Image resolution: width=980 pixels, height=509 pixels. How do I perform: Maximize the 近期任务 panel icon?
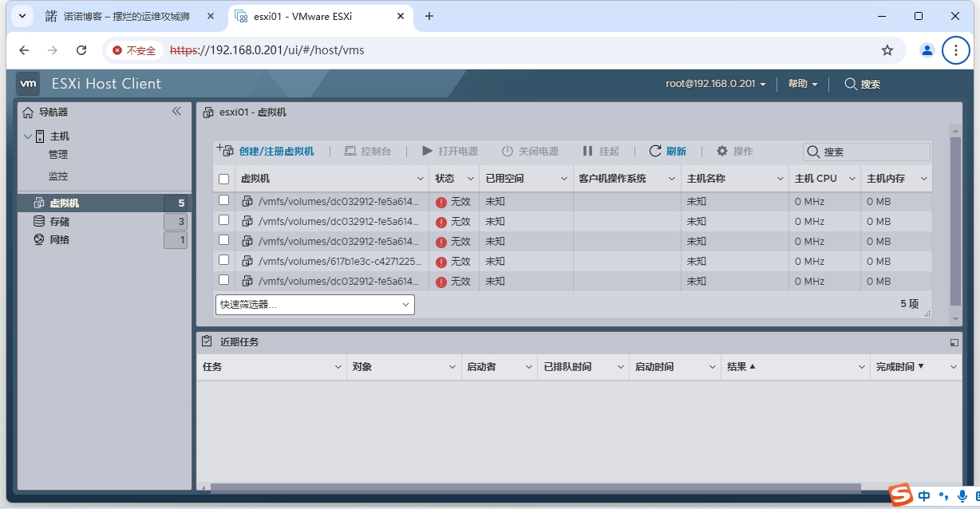click(954, 342)
